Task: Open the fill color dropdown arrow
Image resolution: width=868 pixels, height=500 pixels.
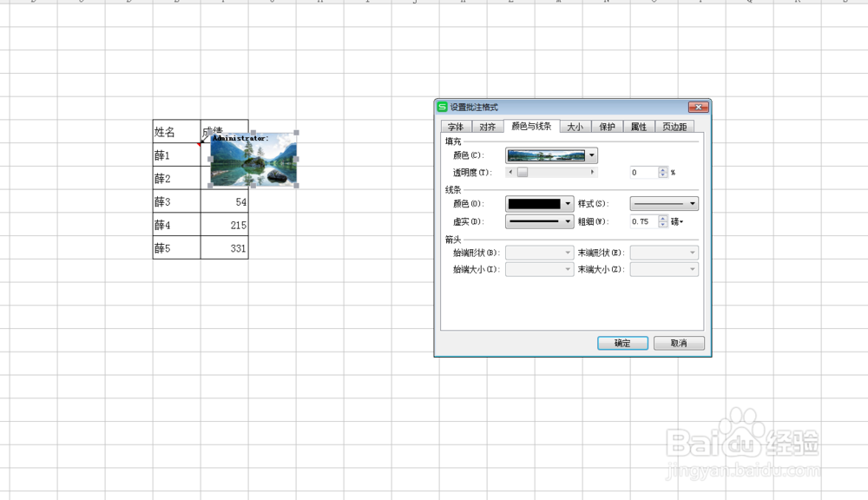Action: pos(592,155)
